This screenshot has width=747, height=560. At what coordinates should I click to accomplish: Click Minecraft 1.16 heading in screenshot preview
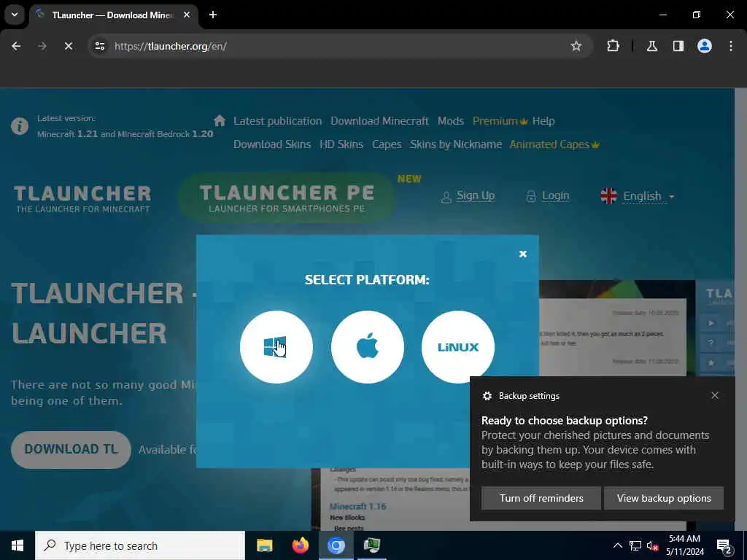point(357,506)
